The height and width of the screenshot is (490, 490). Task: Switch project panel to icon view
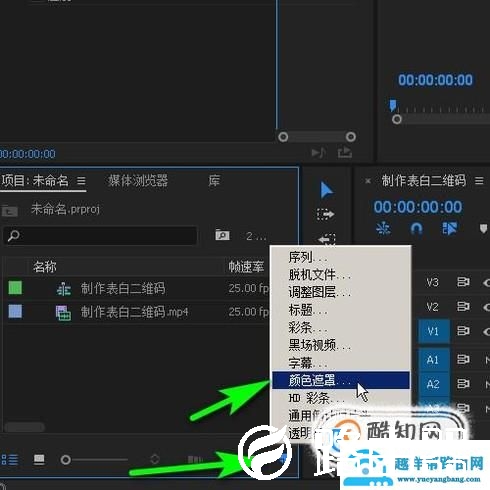[x=39, y=460]
